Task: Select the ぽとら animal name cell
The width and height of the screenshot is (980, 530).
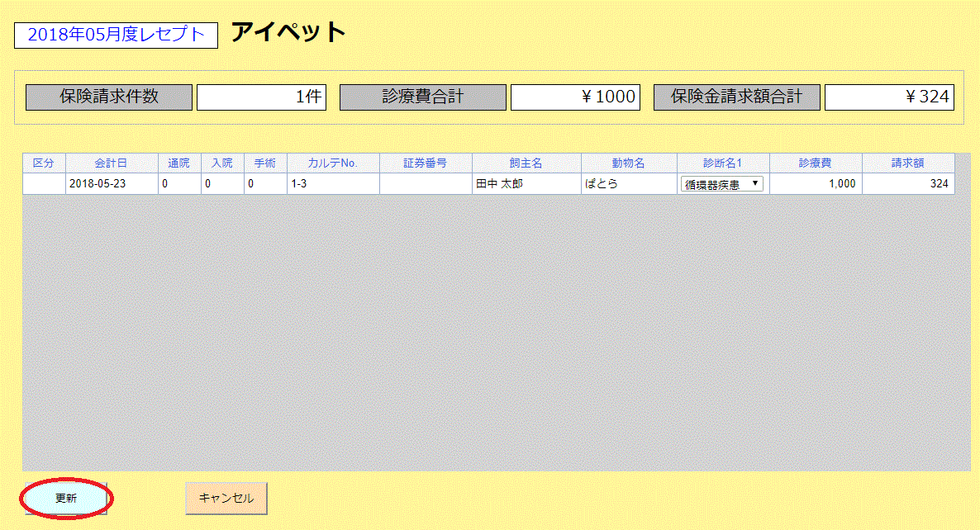Action: pyautogui.click(x=629, y=183)
